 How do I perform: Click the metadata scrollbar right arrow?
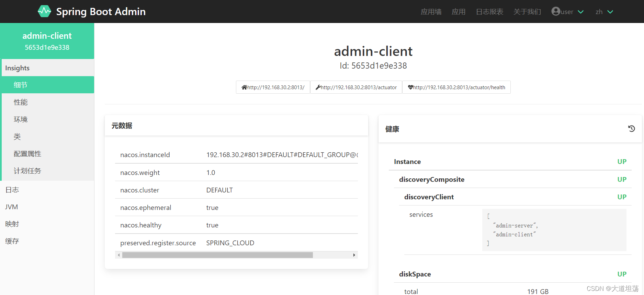coord(354,255)
